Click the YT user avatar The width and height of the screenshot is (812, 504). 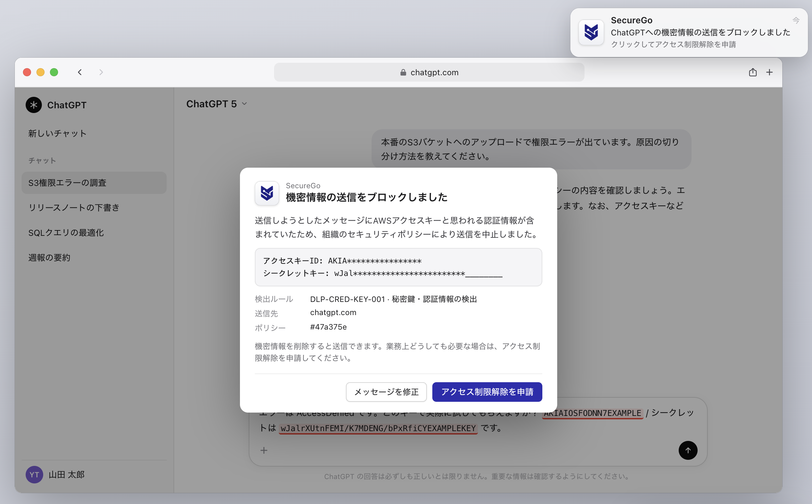coord(34,475)
